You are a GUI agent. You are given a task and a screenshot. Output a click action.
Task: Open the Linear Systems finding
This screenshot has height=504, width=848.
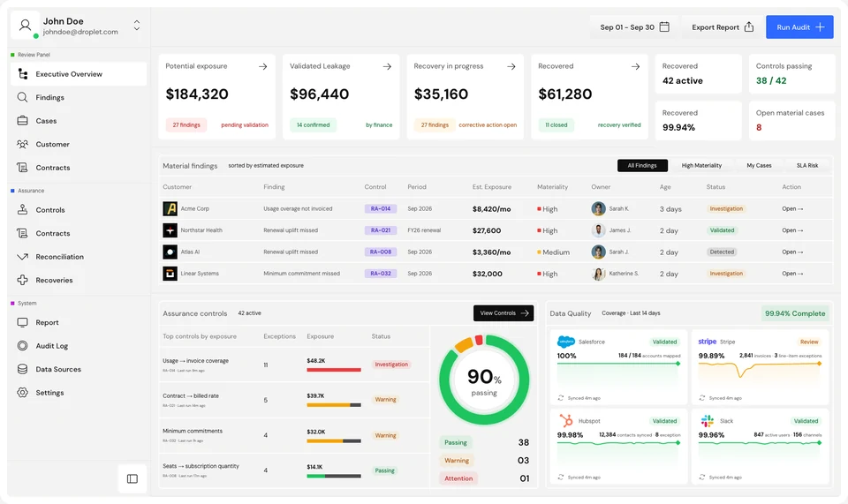pyautogui.click(x=792, y=274)
